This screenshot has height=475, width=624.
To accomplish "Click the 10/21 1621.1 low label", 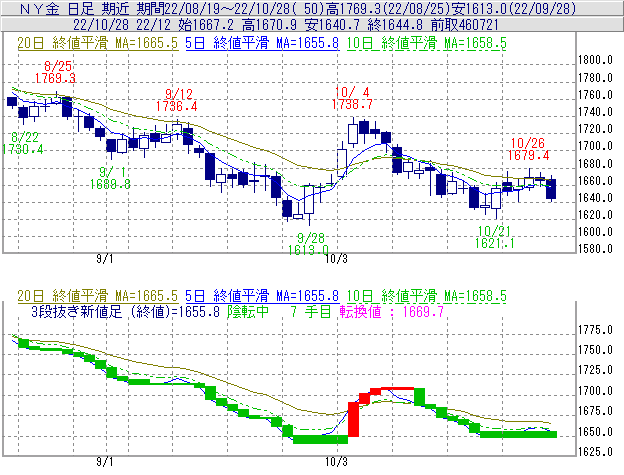I will (495, 237).
